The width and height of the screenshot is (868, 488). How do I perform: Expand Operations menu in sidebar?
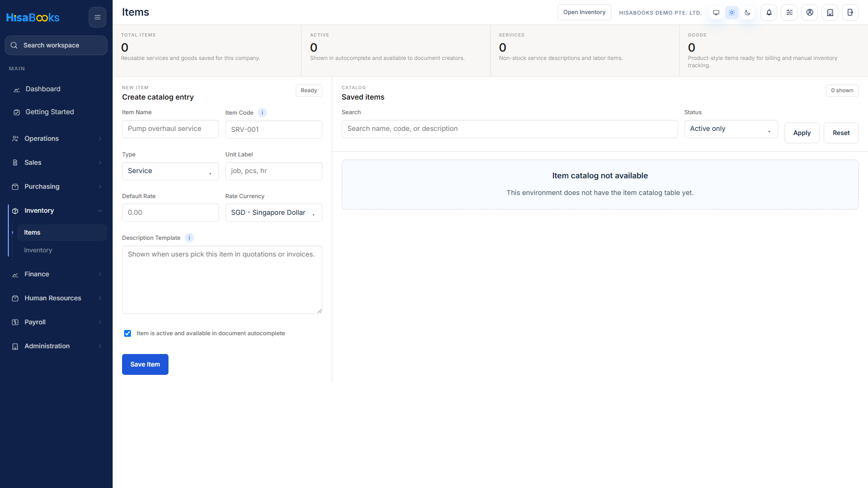click(56, 139)
